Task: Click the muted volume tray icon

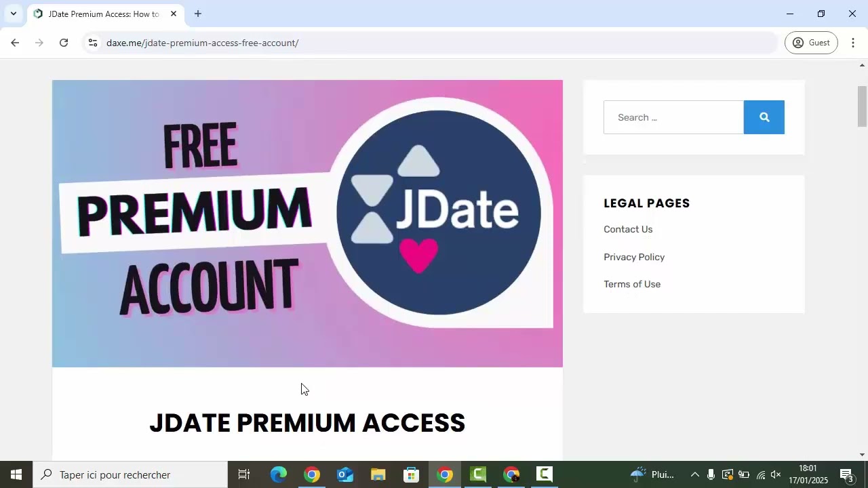Action: click(776, 474)
